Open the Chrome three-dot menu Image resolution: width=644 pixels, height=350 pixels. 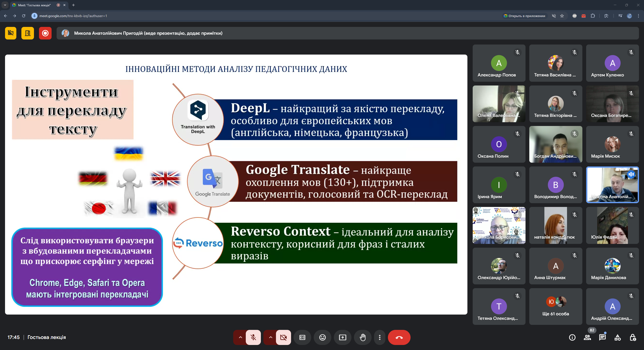[638, 16]
